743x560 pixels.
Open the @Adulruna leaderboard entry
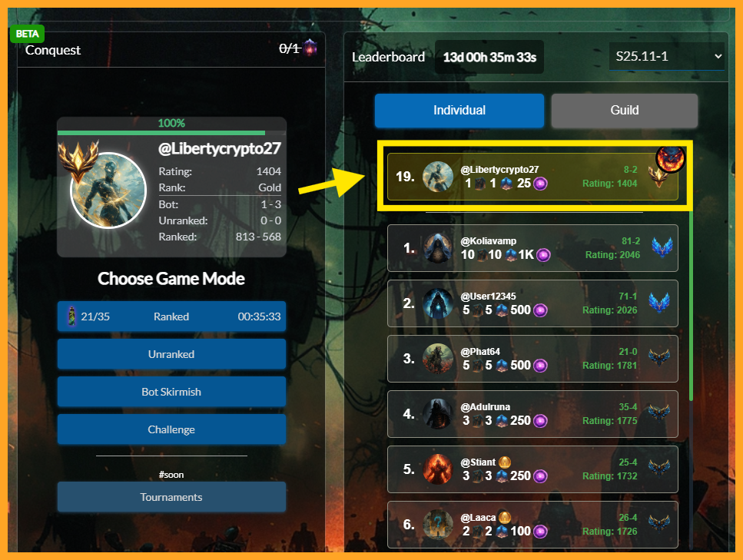click(x=532, y=414)
